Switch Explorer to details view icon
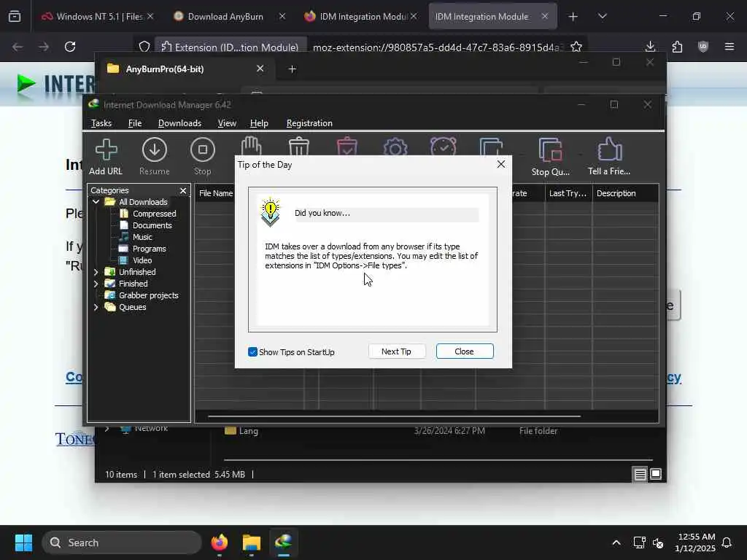 [640, 474]
